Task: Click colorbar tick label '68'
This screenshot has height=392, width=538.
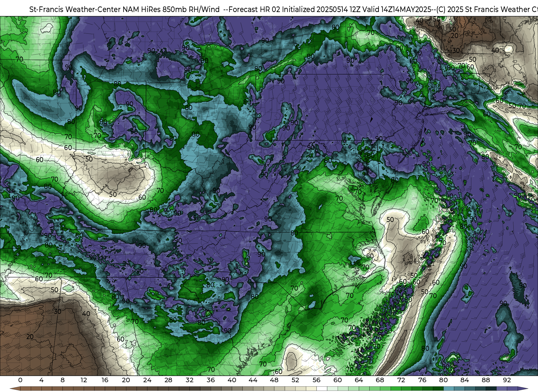Action: (380, 380)
